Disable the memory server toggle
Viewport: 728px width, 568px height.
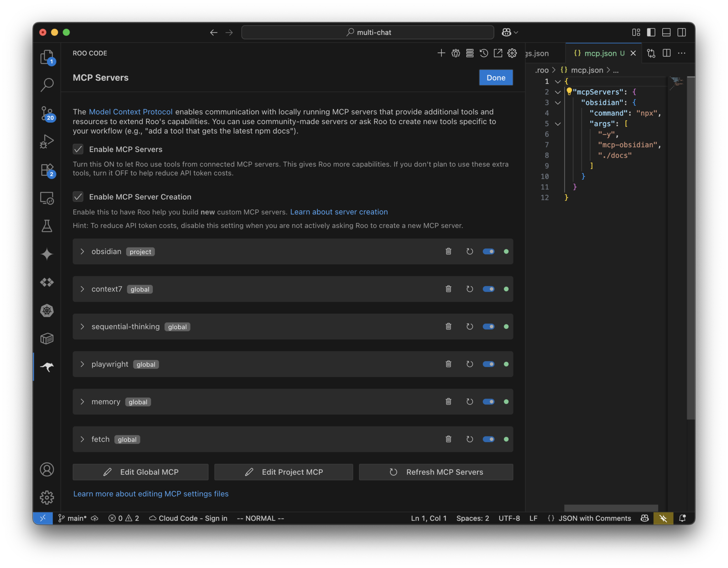click(x=489, y=402)
